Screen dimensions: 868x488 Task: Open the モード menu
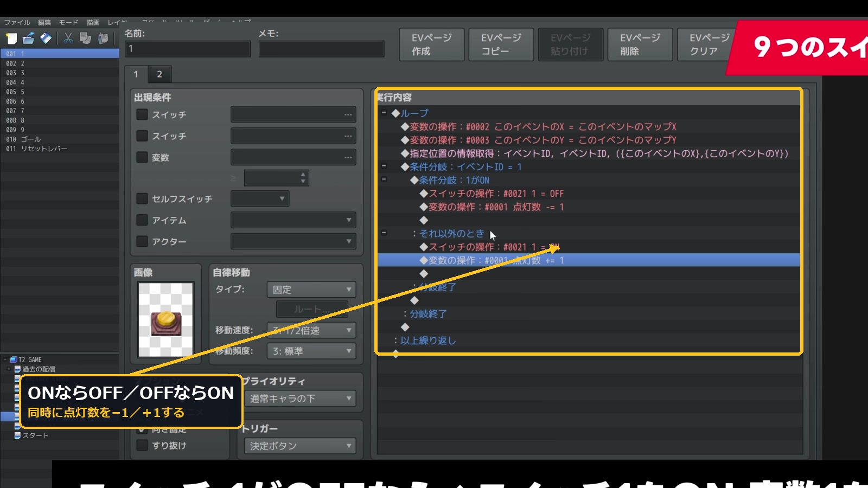point(69,22)
